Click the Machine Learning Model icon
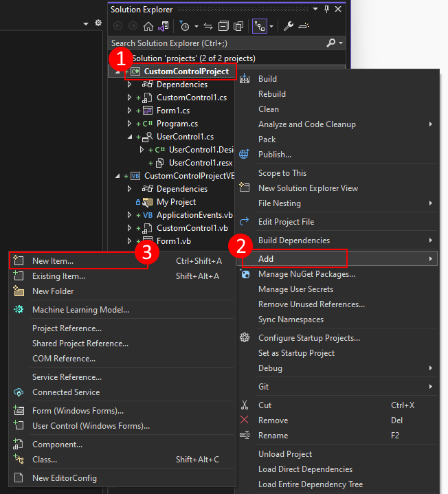Screen dimensions: 448x494 tap(19, 309)
